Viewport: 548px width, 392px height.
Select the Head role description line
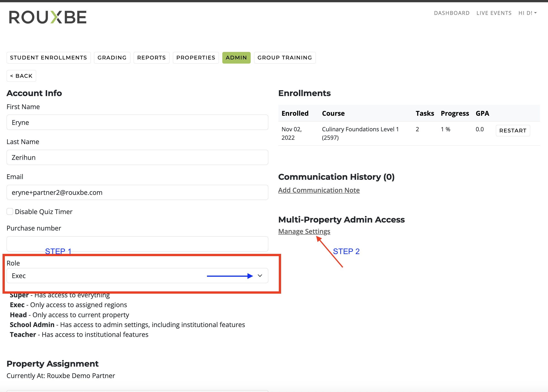click(69, 315)
